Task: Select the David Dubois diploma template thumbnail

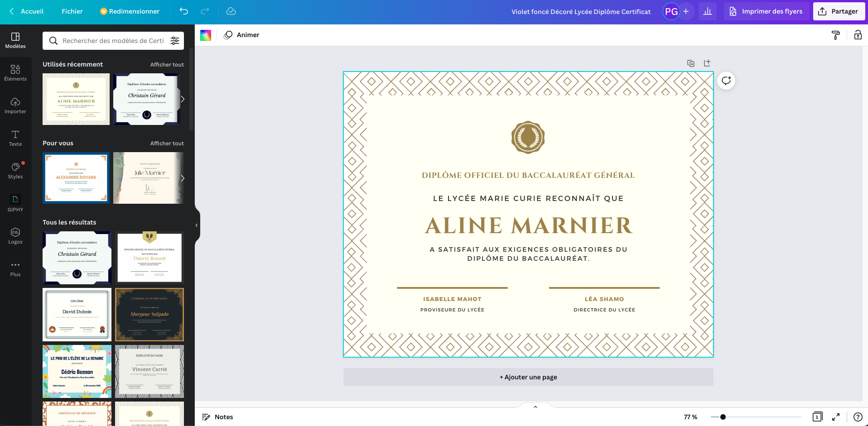Action: tap(77, 314)
